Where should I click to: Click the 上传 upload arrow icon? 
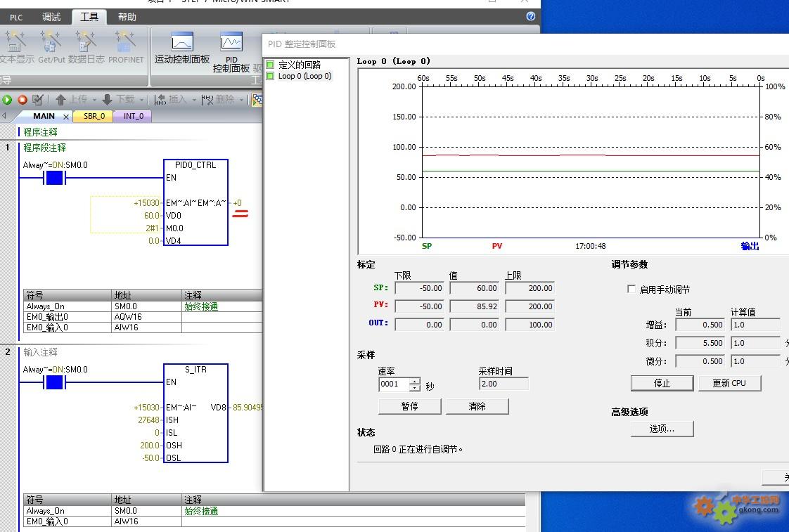pyautogui.click(x=61, y=100)
